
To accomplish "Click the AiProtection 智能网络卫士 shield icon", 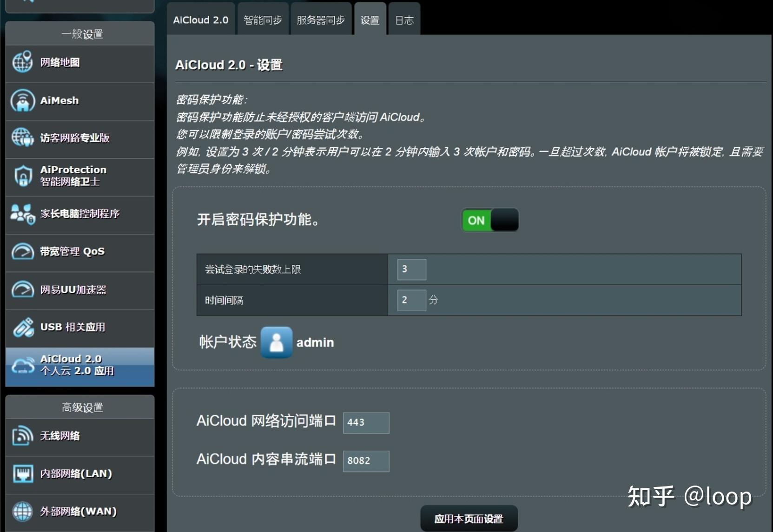I will coord(22,176).
